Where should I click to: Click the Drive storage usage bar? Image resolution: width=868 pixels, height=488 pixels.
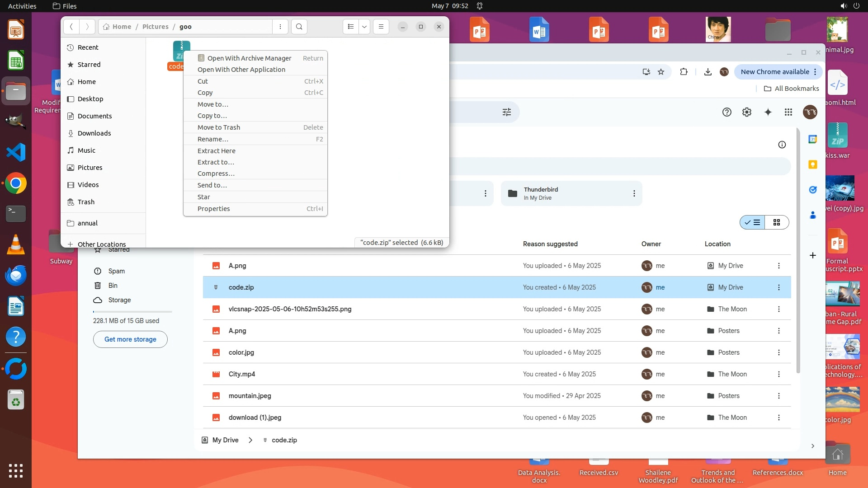pos(132,312)
